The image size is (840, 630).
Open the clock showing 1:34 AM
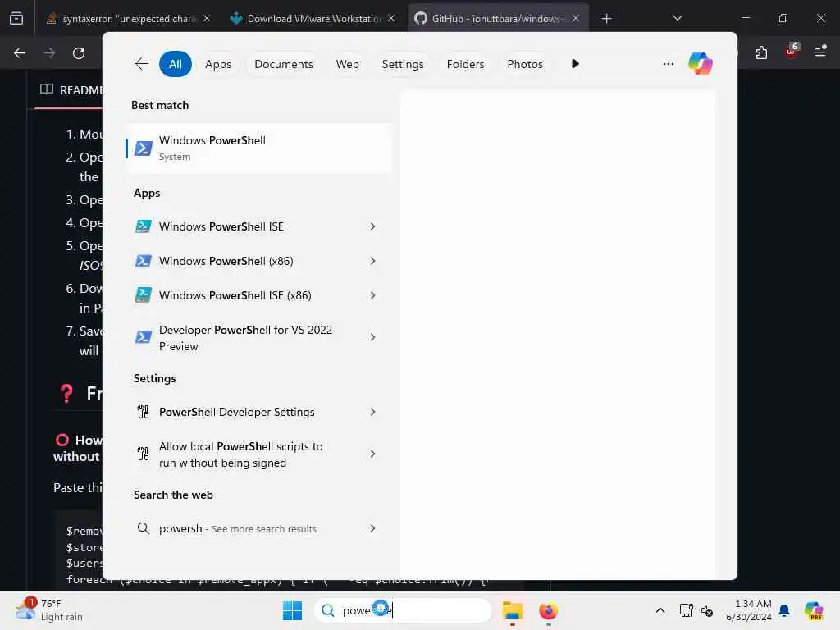tap(749, 610)
